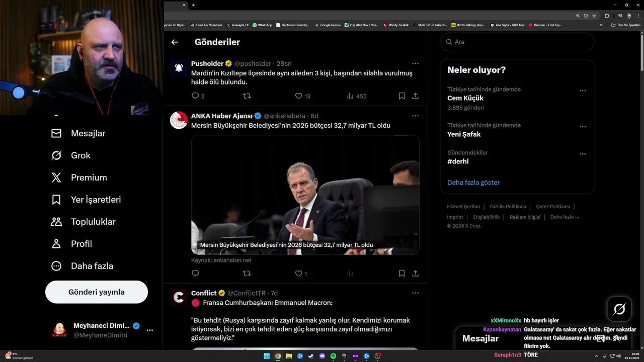The width and height of the screenshot is (644, 362).
Task: Open Conflict profile avatar
Action: [179, 297]
